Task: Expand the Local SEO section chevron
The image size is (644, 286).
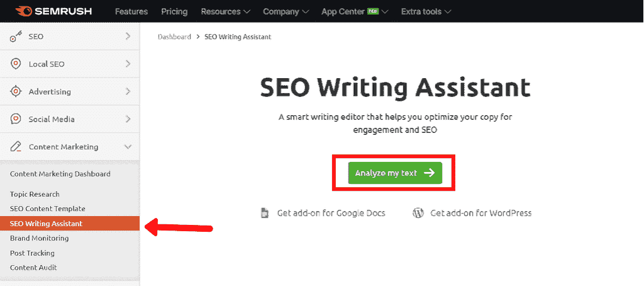Action: (128, 64)
